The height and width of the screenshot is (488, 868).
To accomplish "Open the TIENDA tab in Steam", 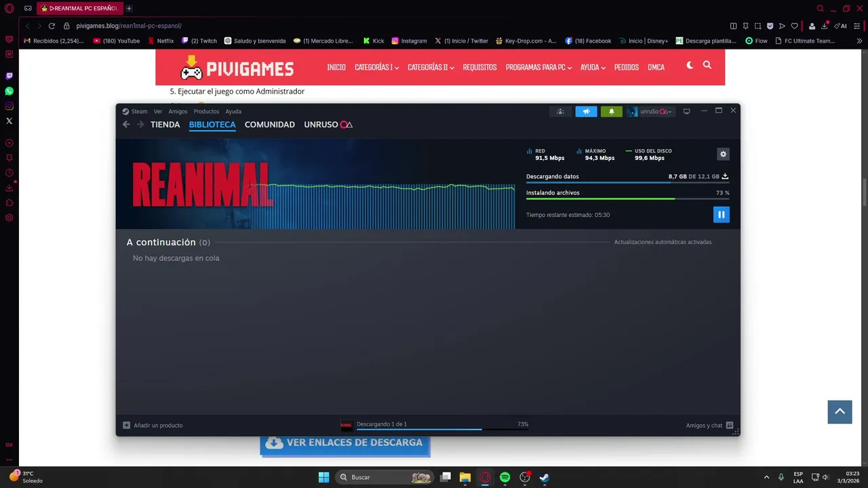I will (x=165, y=125).
